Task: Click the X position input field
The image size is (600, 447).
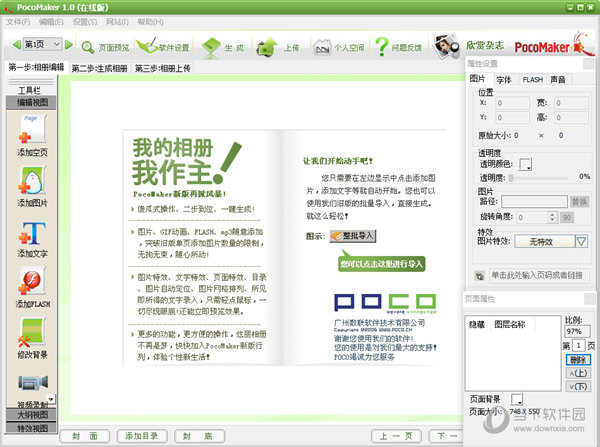Action: (x=512, y=103)
